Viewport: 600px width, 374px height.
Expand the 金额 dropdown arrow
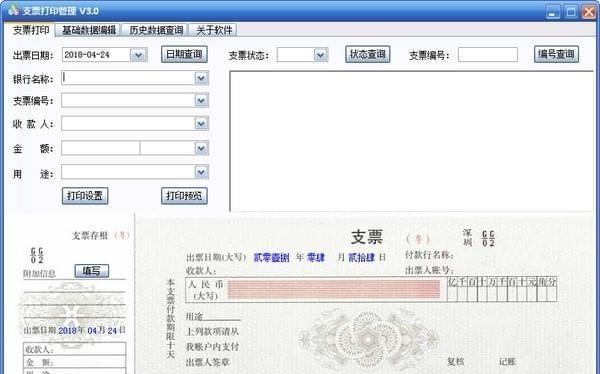201,148
